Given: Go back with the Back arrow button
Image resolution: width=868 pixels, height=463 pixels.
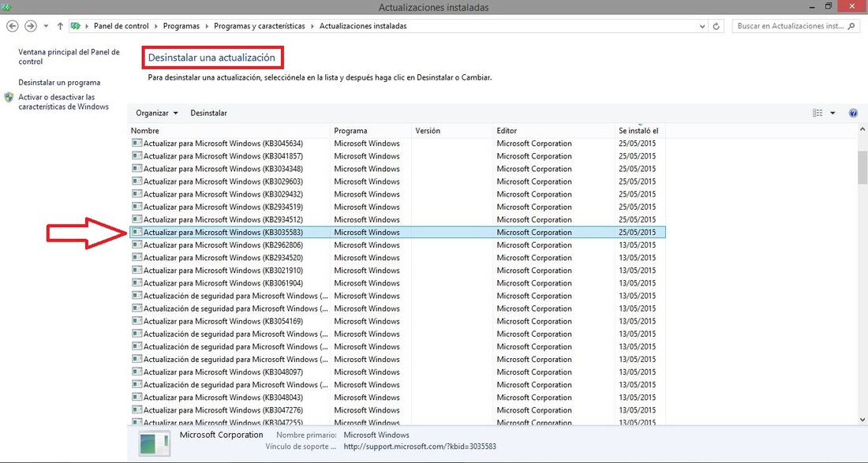Looking at the screenshot, I should pyautogui.click(x=12, y=26).
